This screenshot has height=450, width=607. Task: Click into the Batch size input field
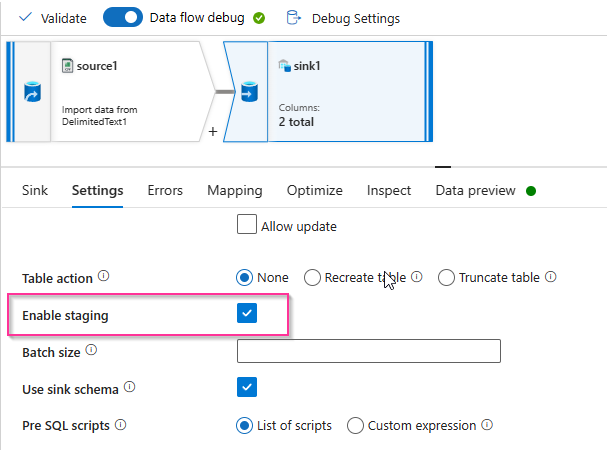pos(368,351)
